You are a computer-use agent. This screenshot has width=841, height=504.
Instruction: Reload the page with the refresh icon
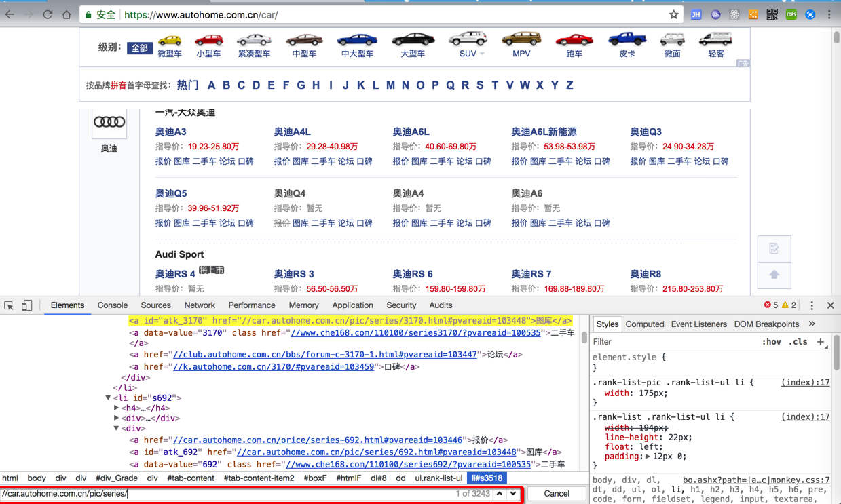click(x=48, y=14)
